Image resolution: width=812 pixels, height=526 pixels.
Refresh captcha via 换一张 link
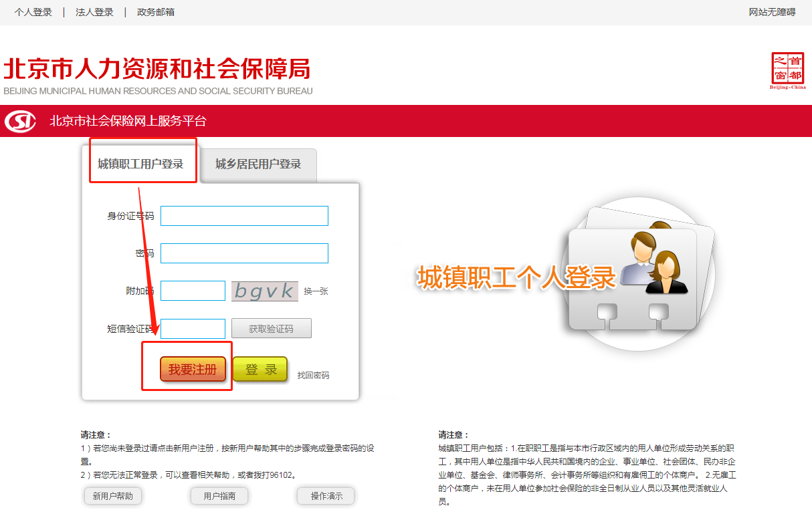tap(316, 291)
